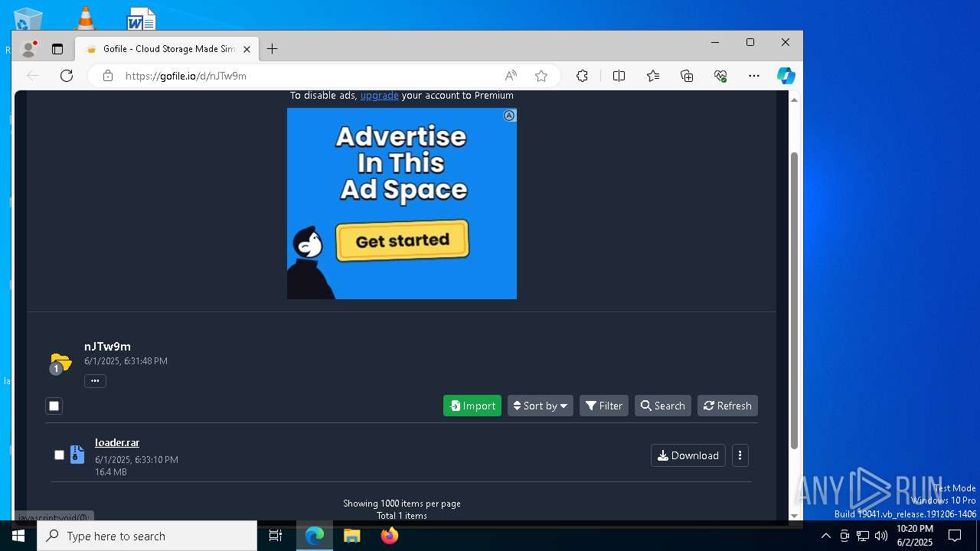Download loader.rar
Screen dimensions: 980x551
(688, 455)
